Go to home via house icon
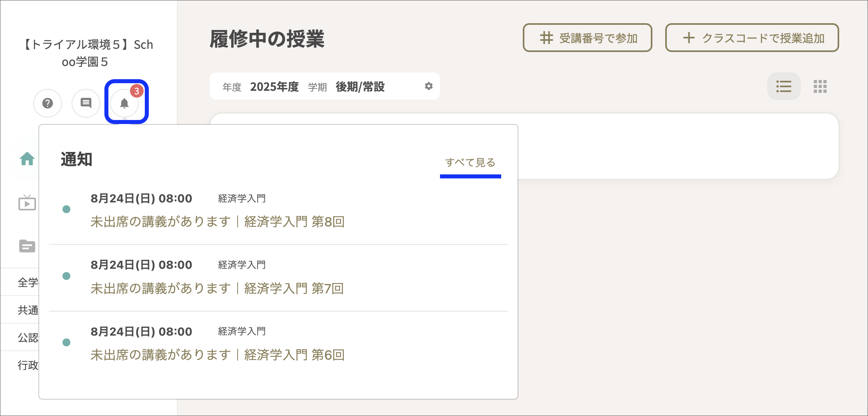This screenshot has width=868, height=416. pyautogui.click(x=27, y=159)
